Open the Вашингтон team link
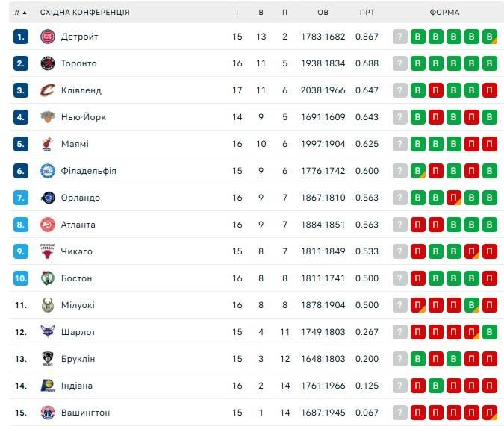 point(85,413)
